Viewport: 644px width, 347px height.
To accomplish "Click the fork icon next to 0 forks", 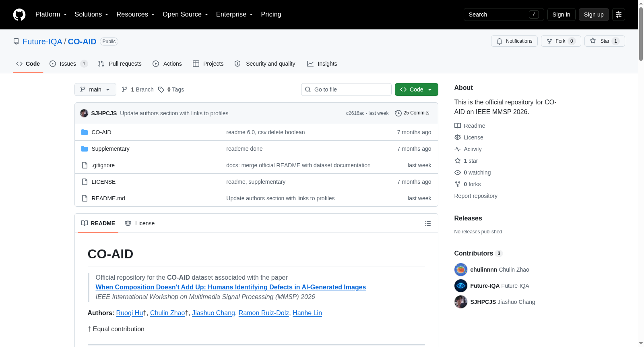I will pos(458,184).
